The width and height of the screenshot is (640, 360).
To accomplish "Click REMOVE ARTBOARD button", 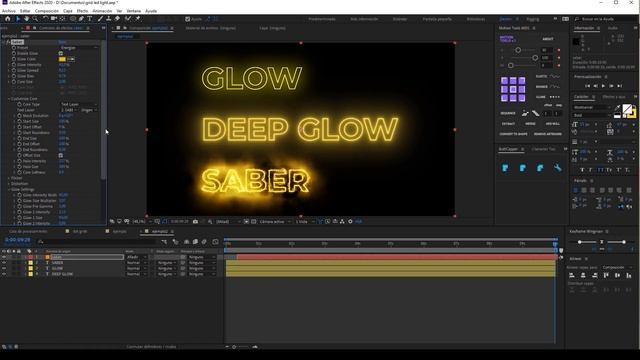I will tap(548, 134).
